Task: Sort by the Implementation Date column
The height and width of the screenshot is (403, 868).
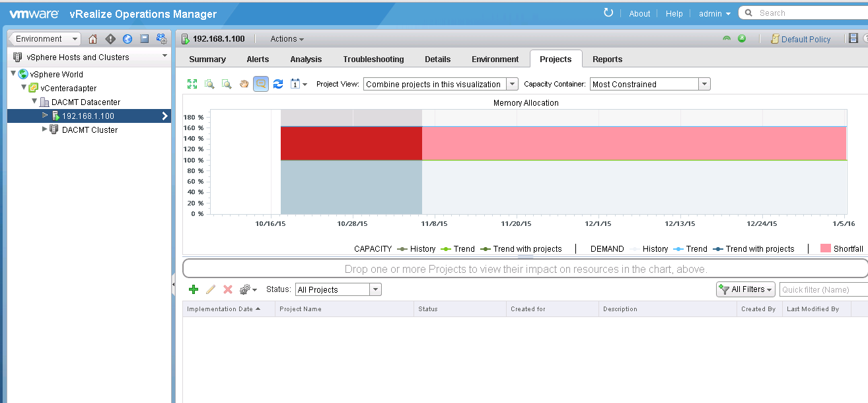Action: point(229,309)
